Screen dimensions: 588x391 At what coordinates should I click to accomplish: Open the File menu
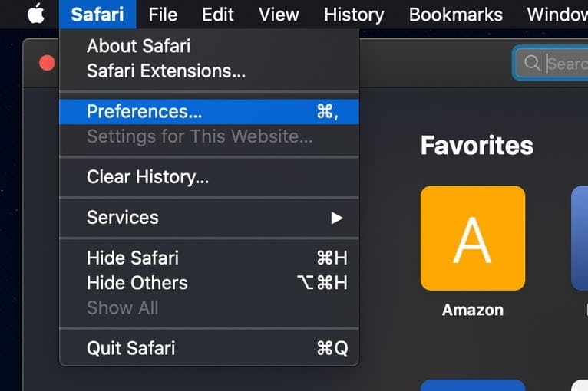(x=163, y=15)
